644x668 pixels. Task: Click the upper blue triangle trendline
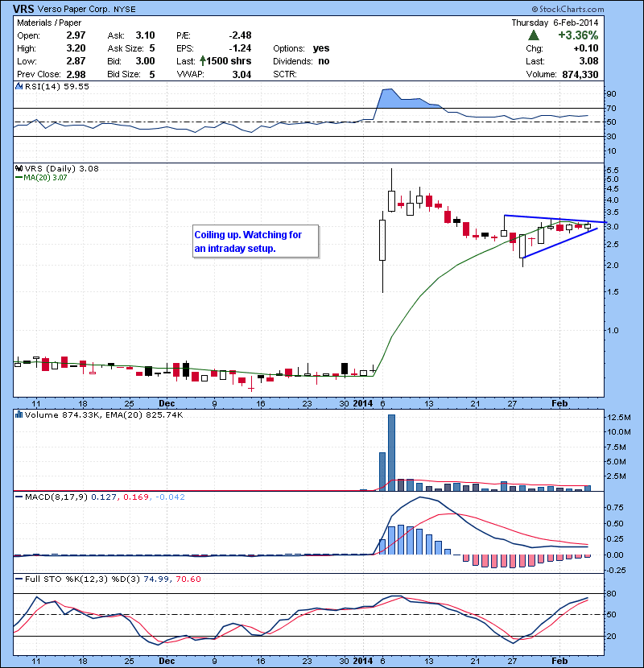(x=555, y=219)
